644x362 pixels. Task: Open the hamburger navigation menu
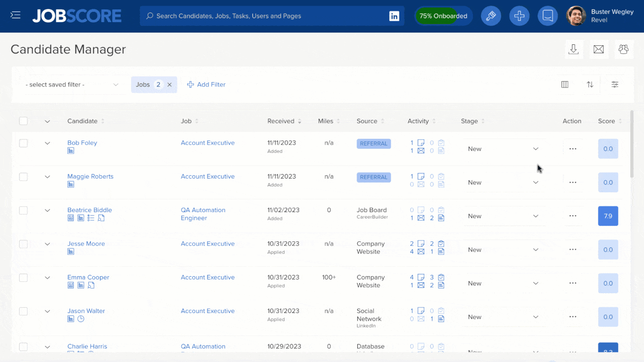[x=16, y=16]
